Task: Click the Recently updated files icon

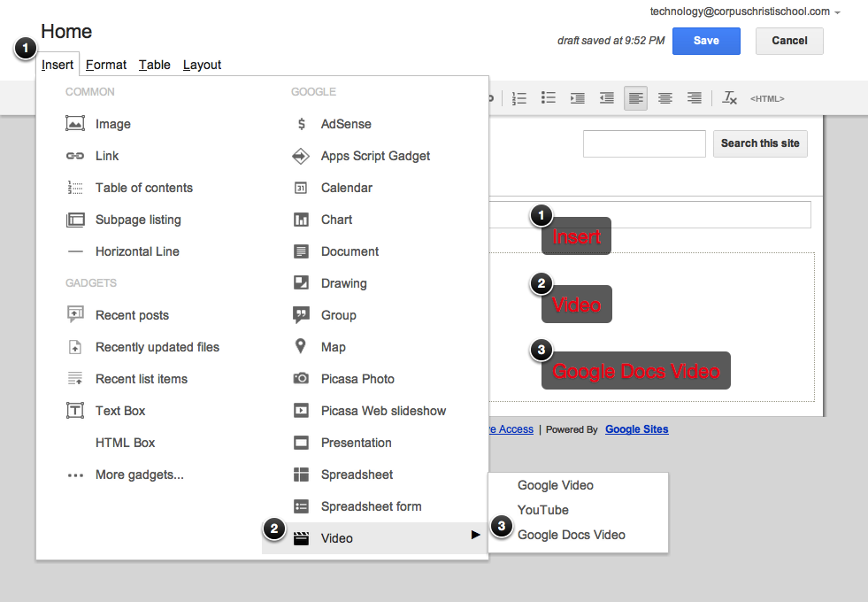Action: coord(75,347)
